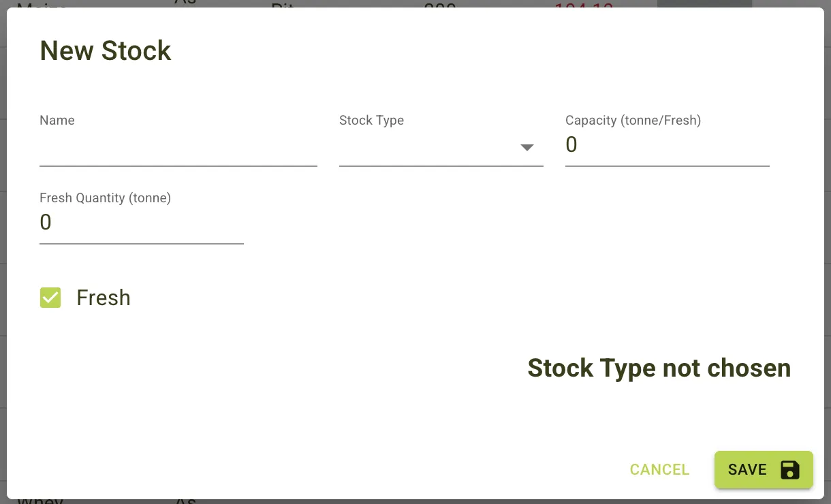Click the New Stock dialog title
831x504 pixels.
105,50
